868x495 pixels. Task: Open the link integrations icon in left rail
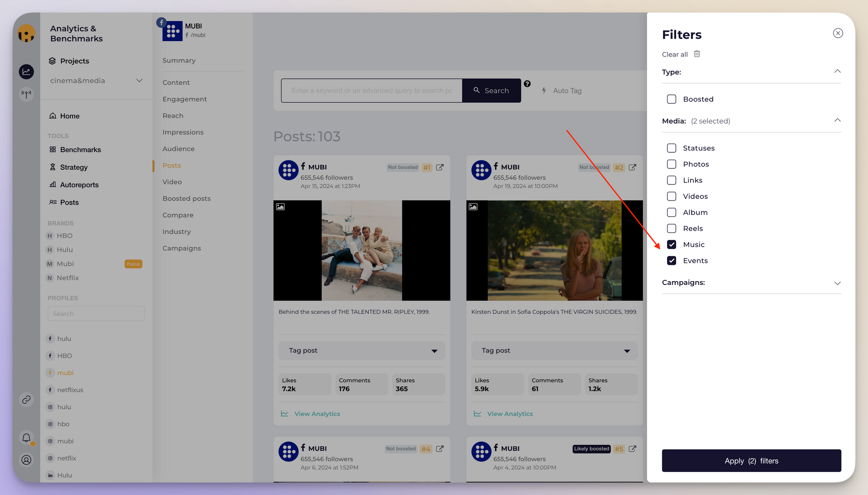coord(26,400)
